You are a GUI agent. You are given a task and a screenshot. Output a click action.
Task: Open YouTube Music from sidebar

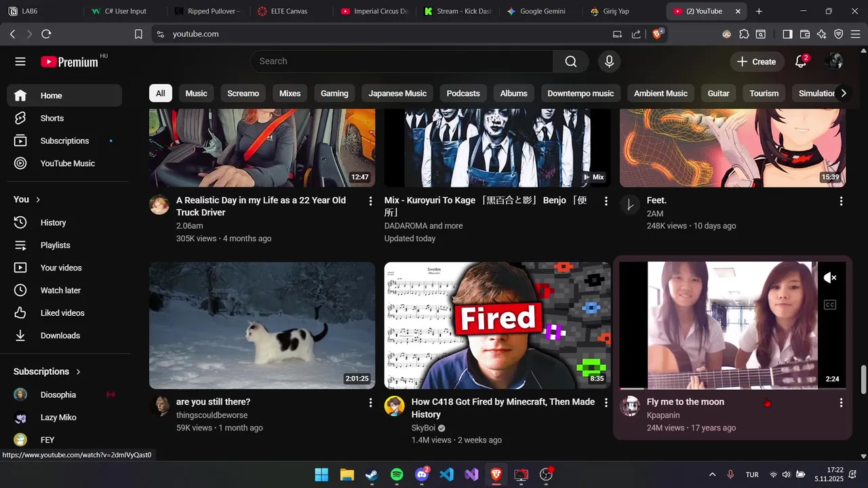(x=64, y=163)
